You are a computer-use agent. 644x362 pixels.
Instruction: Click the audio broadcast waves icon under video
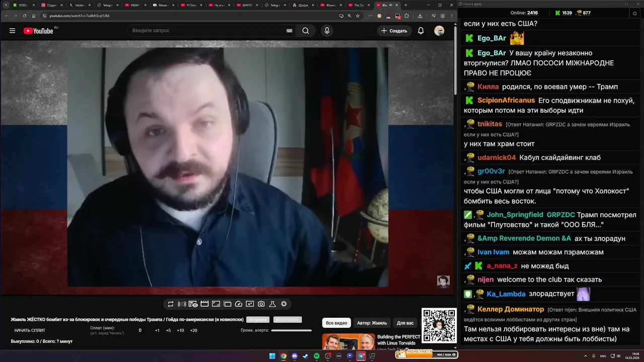[182, 304]
